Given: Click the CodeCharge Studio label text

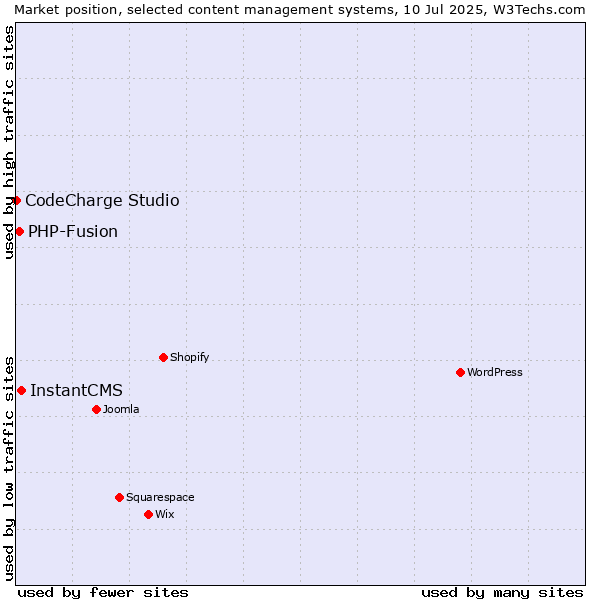Looking at the screenshot, I should [102, 201].
